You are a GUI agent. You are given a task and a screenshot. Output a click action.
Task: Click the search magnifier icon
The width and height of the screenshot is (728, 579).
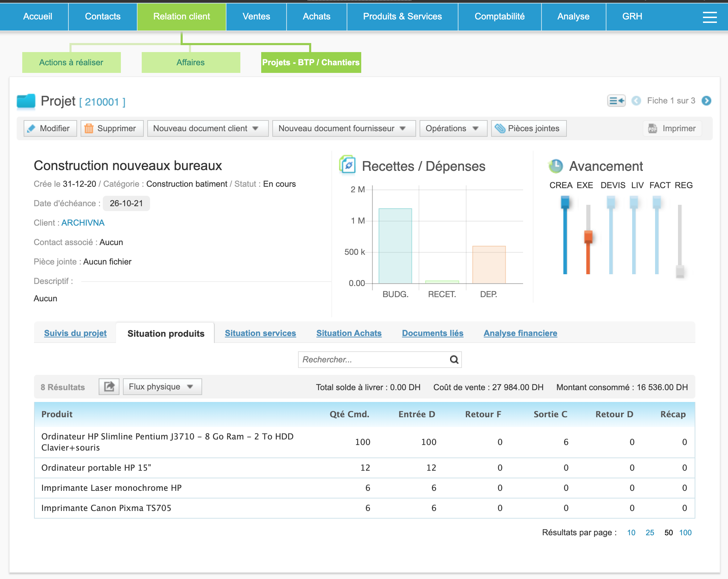pyautogui.click(x=454, y=360)
